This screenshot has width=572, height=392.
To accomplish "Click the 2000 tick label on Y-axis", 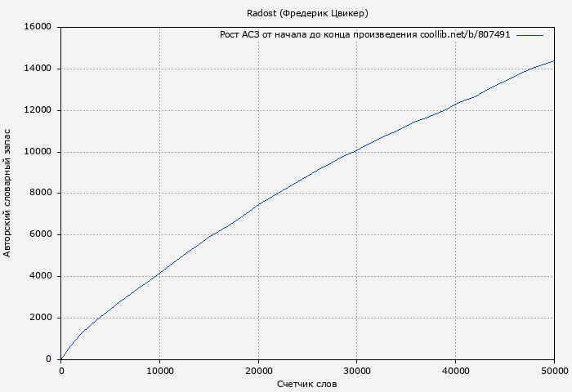I will 41,318.
